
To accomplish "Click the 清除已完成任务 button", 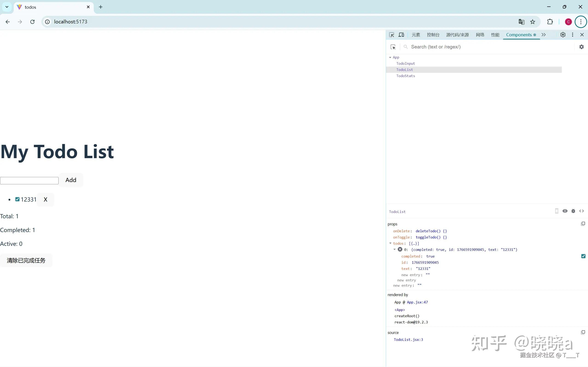I will [26, 261].
